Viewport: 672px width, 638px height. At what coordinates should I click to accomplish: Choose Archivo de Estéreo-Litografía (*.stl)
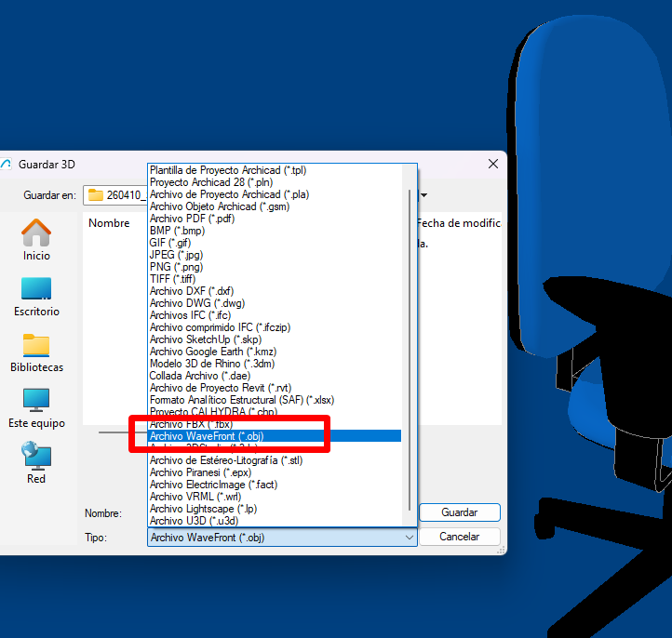click(x=275, y=460)
